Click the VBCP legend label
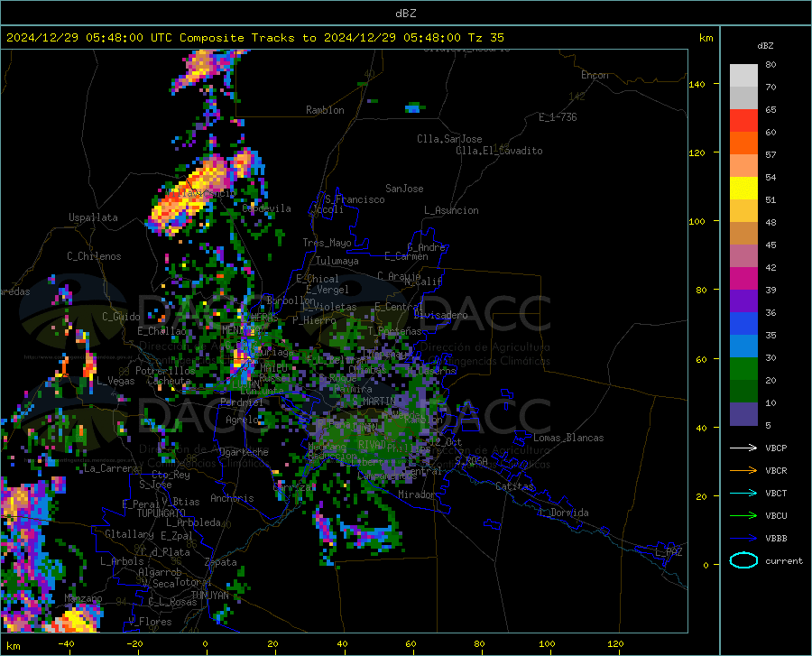The height and width of the screenshot is (656, 812). (776, 448)
